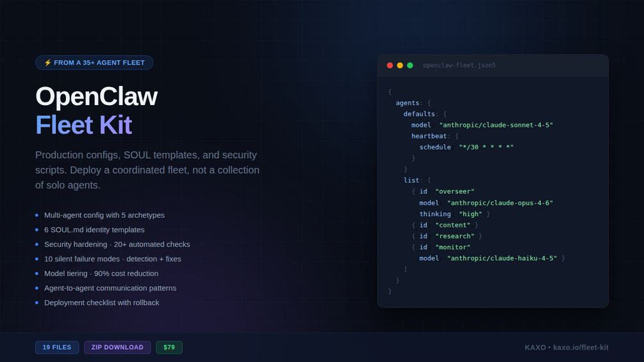
Task: Click the '19 FILES' badge
Action: coord(56,347)
